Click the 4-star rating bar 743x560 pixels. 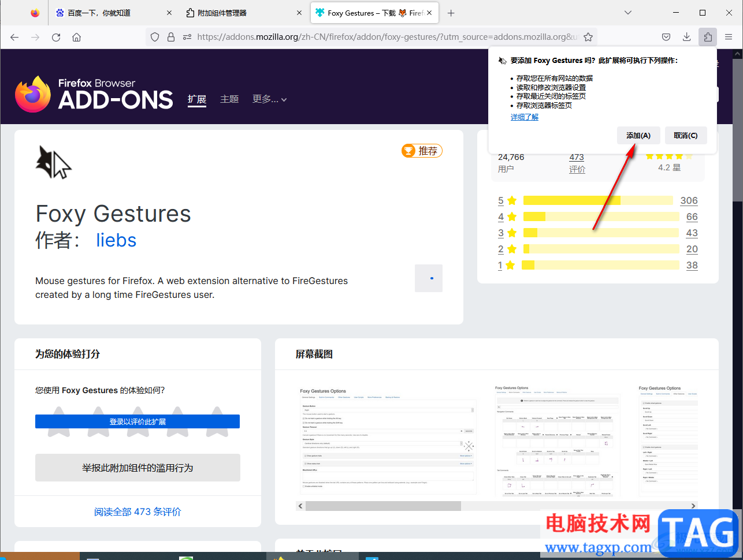[x=601, y=216]
